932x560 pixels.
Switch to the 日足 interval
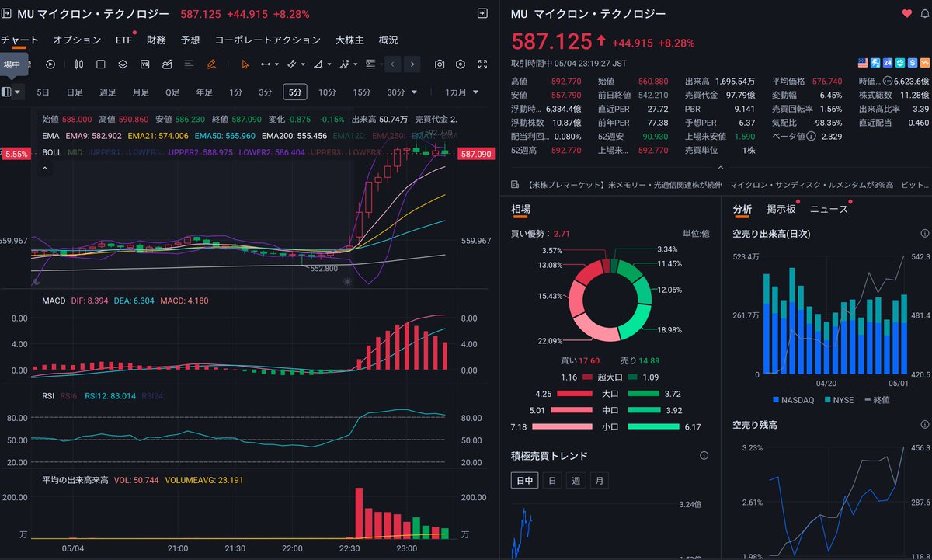[75, 92]
